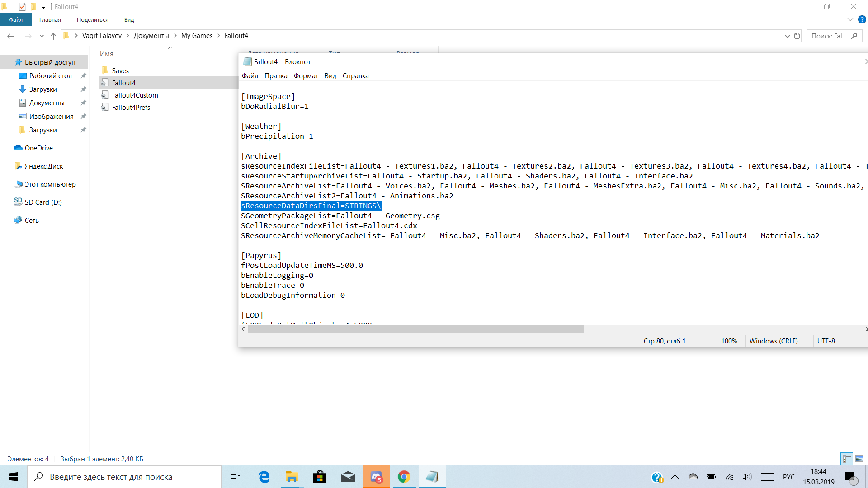Refresh the current folder view

[x=797, y=36]
